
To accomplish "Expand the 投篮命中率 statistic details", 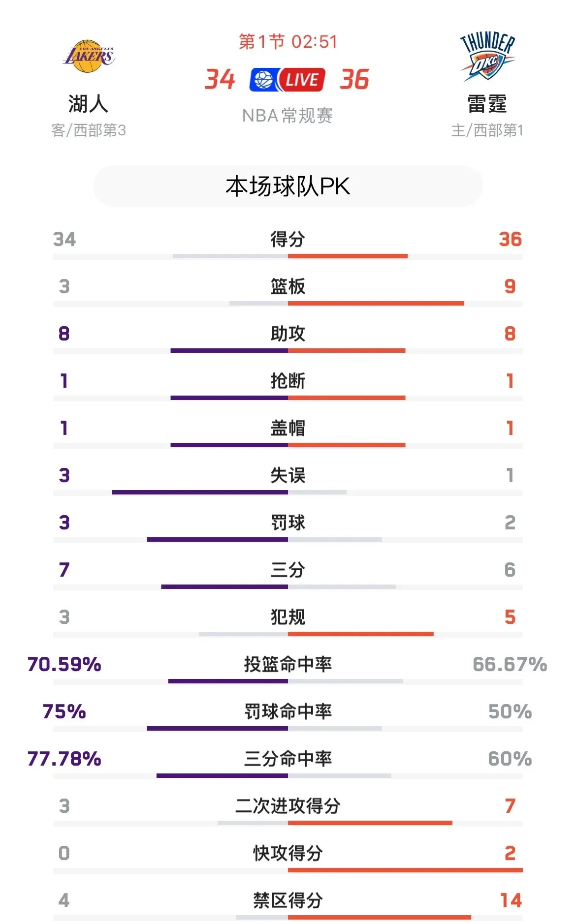I will click(x=288, y=664).
